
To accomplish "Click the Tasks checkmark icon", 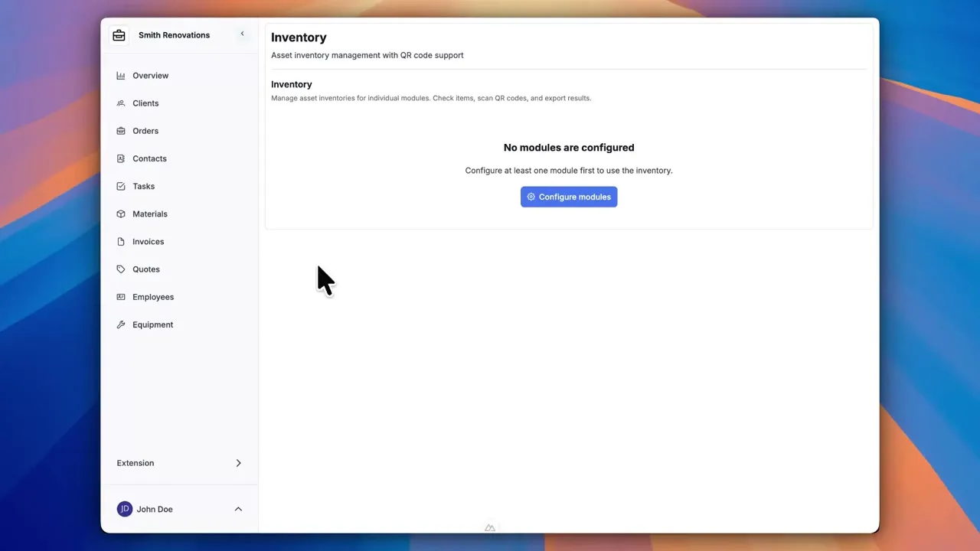I will point(121,186).
